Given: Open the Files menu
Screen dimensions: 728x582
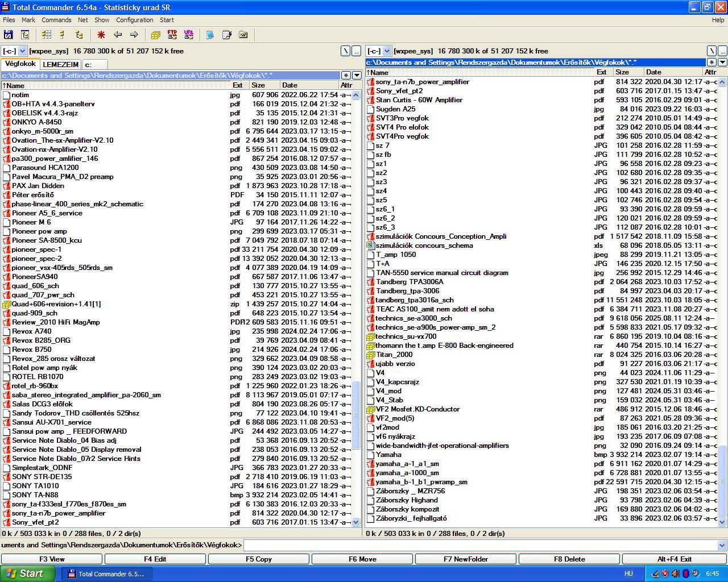Looking at the screenshot, I should click(9, 20).
